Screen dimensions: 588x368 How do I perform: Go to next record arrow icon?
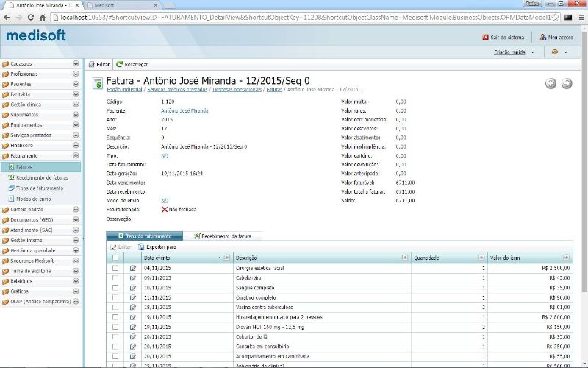pos(567,83)
